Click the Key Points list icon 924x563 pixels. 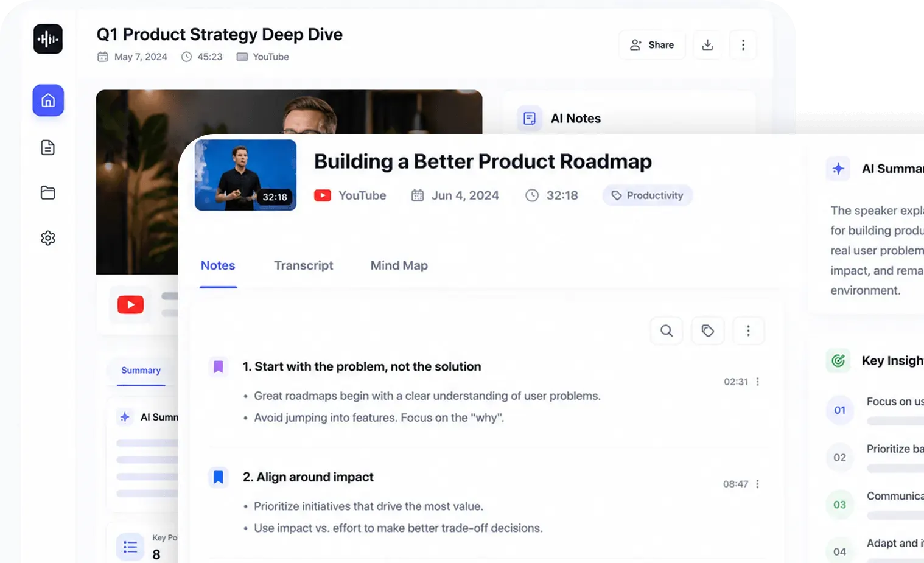pyautogui.click(x=130, y=547)
